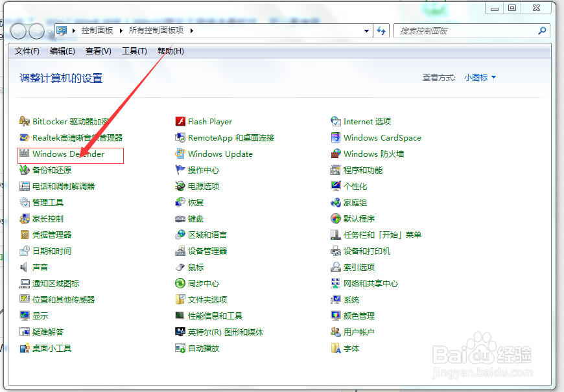Open the 家长控制 icon

[x=25, y=218]
